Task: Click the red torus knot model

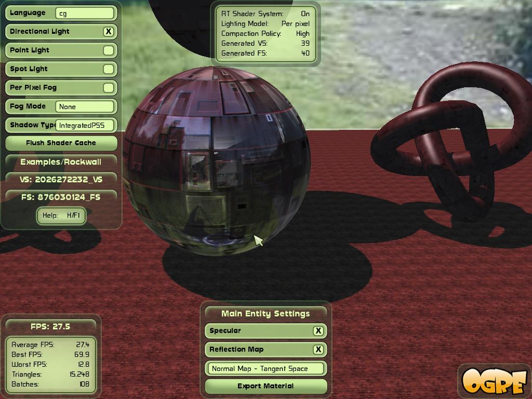Action: coord(451,141)
